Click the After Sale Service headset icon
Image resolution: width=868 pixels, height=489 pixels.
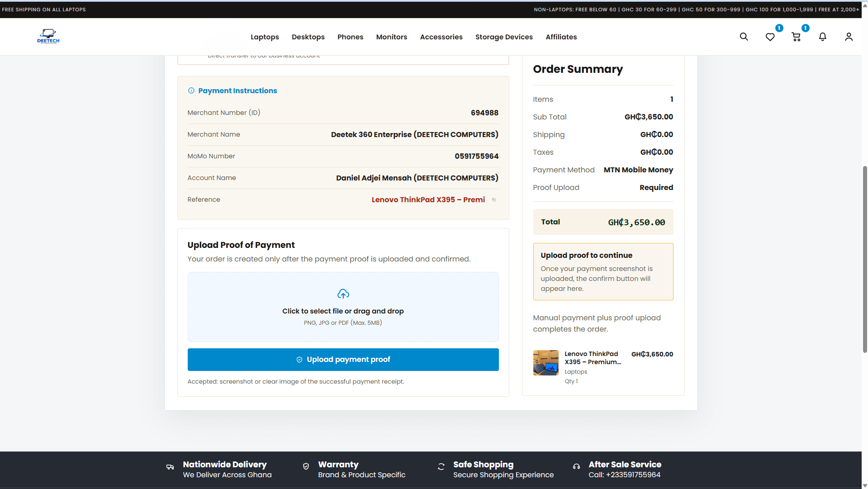coord(576,466)
